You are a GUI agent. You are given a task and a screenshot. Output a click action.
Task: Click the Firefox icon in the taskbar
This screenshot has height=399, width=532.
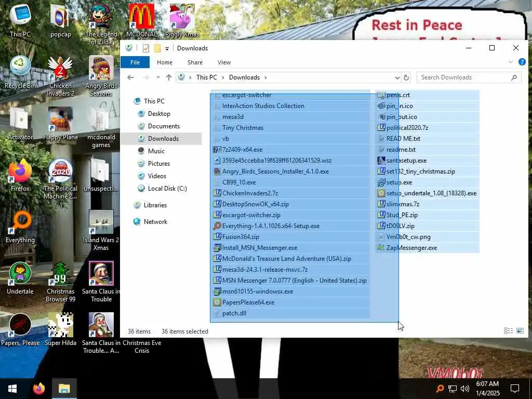38,389
